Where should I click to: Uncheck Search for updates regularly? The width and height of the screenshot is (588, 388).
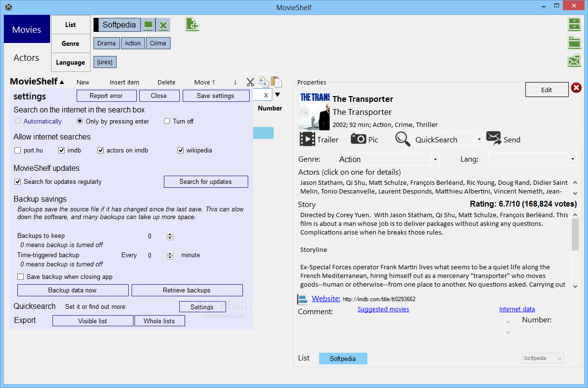click(18, 182)
